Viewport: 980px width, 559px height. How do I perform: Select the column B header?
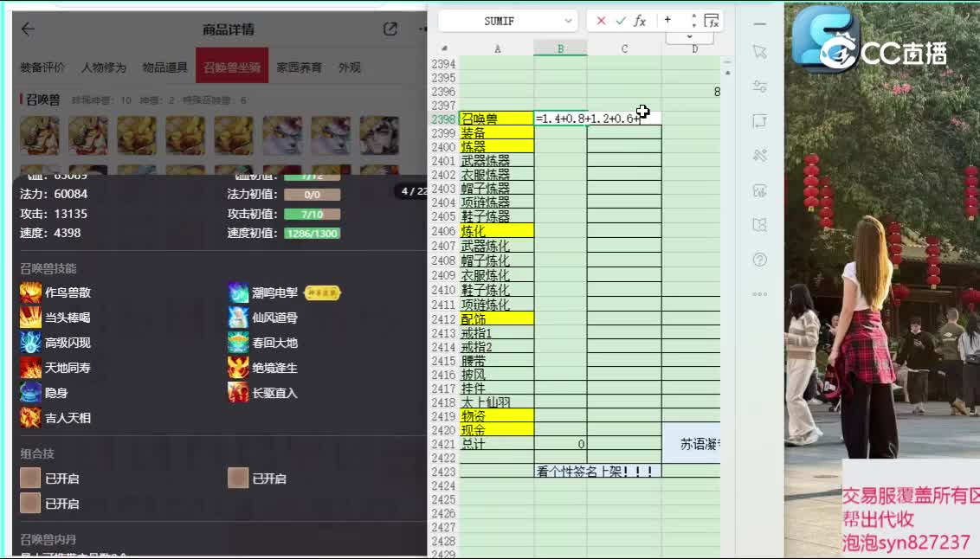point(560,48)
